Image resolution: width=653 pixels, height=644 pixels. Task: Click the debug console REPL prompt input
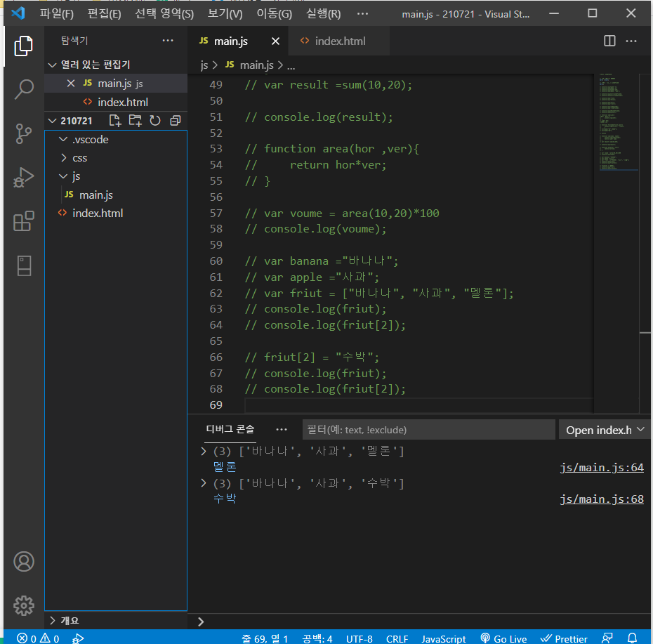click(425, 622)
